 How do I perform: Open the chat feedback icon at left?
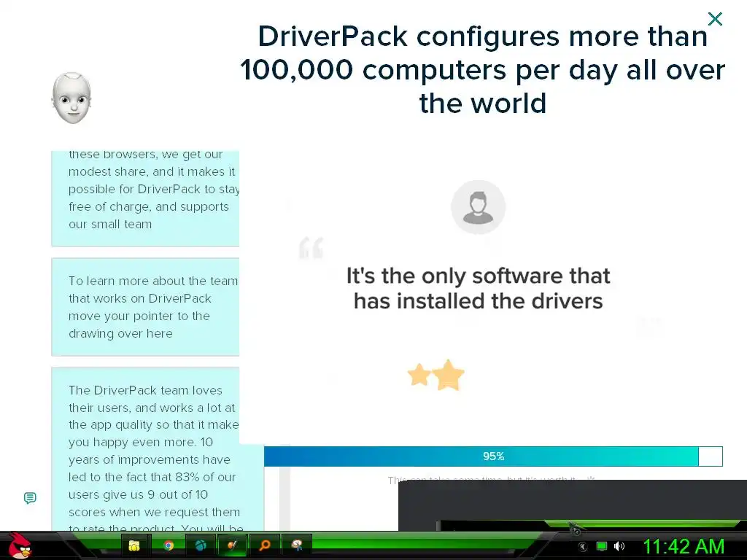click(x=30, y=498)
